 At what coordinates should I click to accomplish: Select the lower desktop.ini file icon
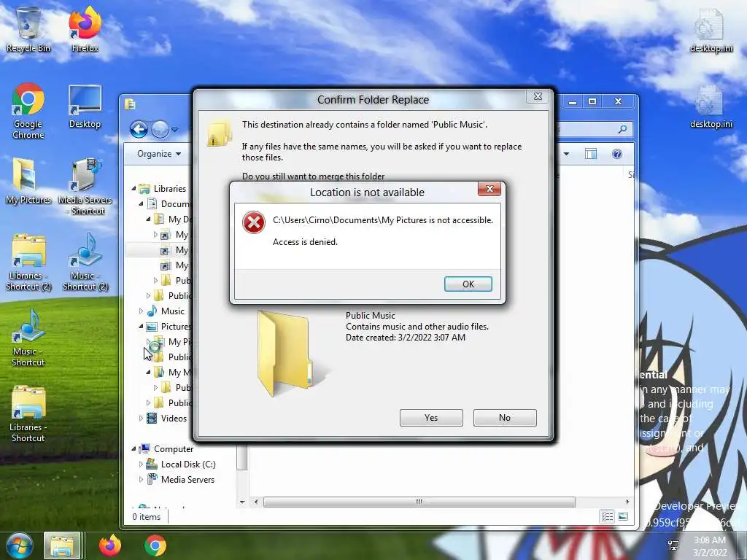click(711, 106)
